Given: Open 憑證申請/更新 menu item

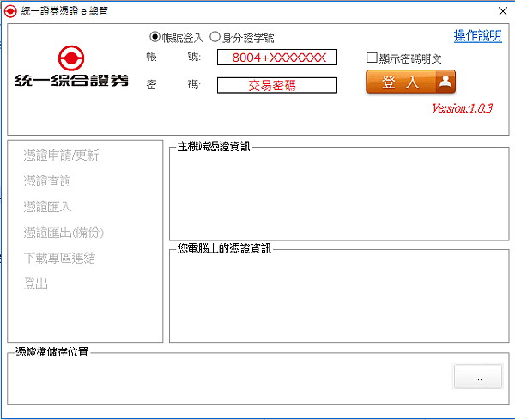Looking at the screenshot, I should (x=61, y=155).
